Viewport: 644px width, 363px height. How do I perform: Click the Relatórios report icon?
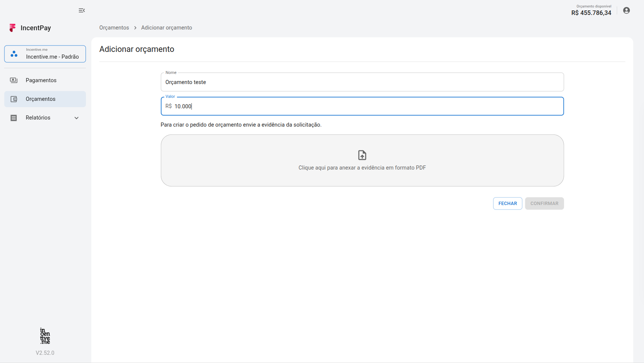pyautogui.click(x=14, y=118)
